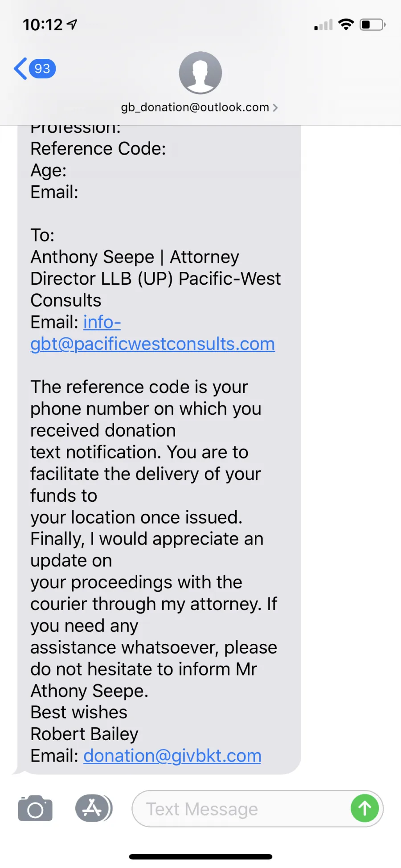The height and width of the screenshot is (868, 401).
Task: Tap the battery status icon
Action: pyautogui.click(x=373, y=25)
